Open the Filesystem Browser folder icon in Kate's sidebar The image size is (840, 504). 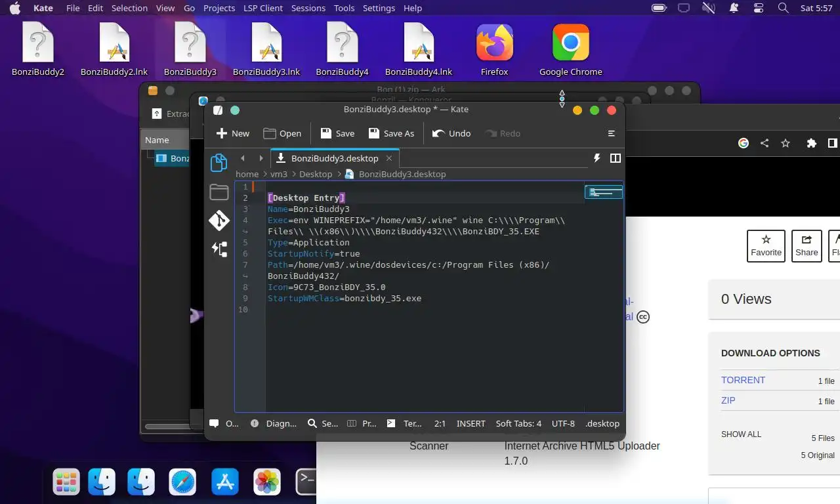click(x=219, y=192)
